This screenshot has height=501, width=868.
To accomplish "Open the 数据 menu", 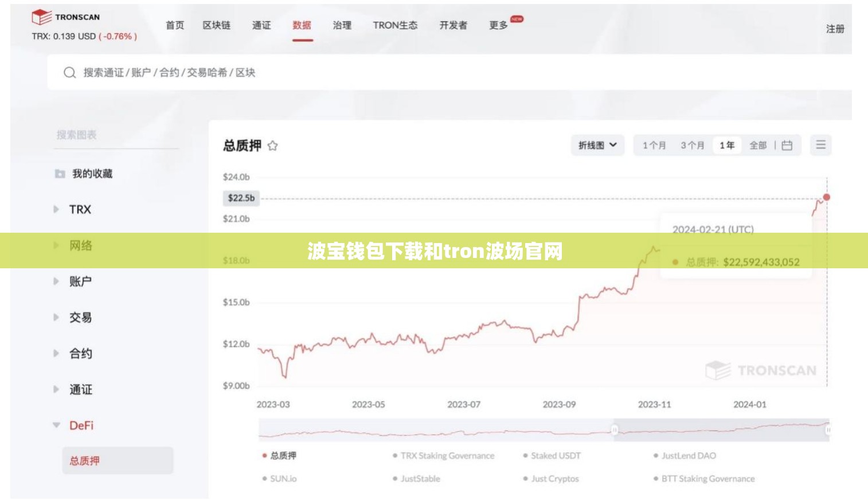I will (302, 25).
